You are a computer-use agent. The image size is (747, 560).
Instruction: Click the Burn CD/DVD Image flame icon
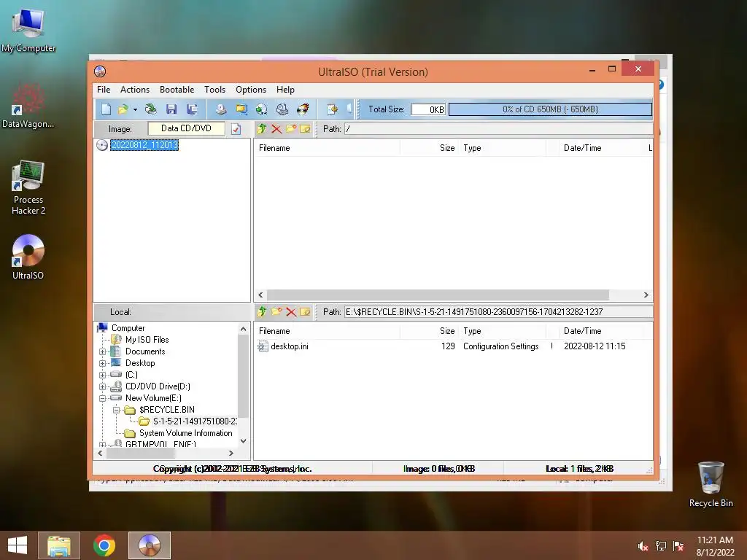(303, 109)
